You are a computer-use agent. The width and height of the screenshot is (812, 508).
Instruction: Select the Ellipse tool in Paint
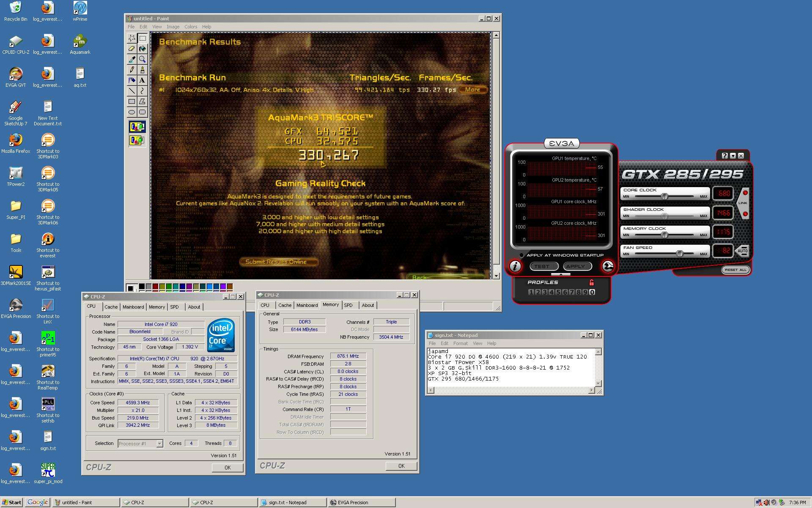[132, 112]
